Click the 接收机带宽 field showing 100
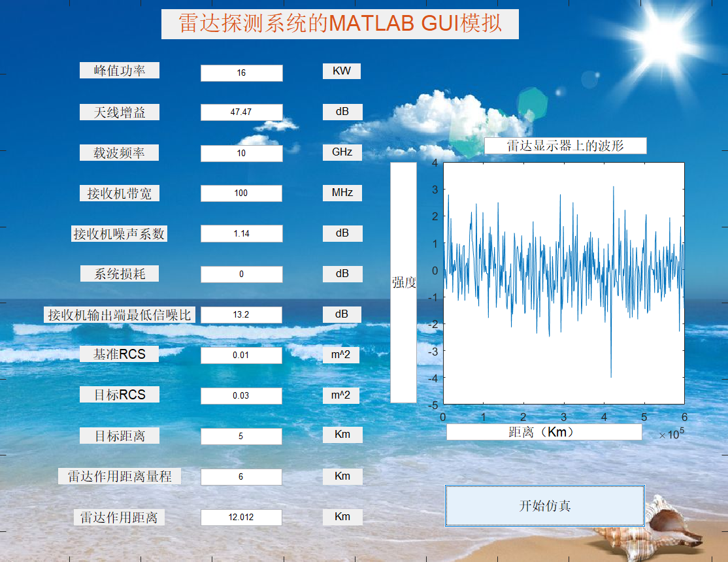Image resolution: width=728 pixels, height=562 pixels. pos(241,193)
